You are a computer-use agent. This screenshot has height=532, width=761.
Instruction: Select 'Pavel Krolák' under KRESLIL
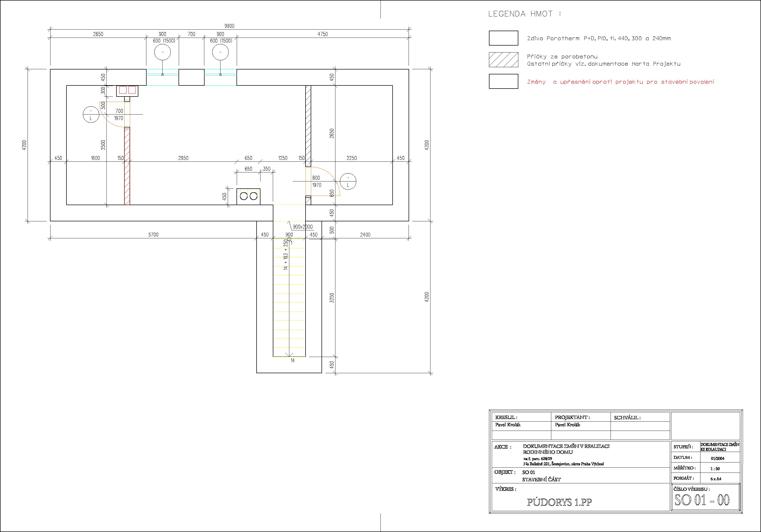click(x=508, y=425)
